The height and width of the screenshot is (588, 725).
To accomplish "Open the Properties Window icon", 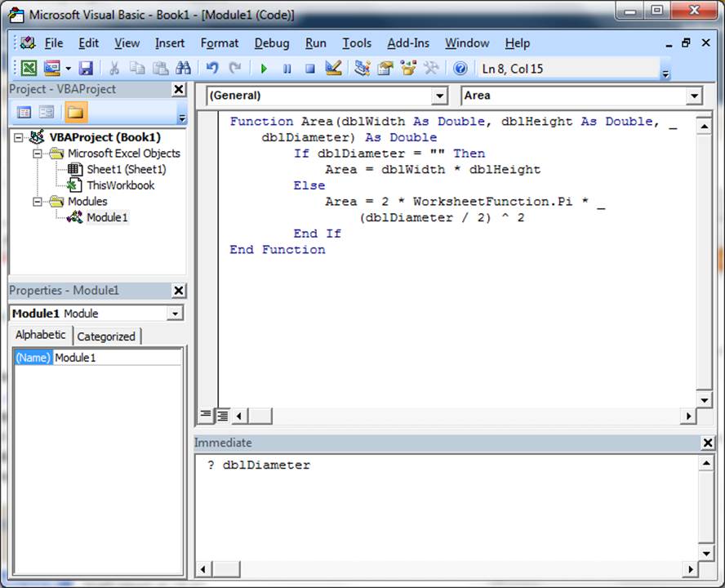I will coord(385,69).
